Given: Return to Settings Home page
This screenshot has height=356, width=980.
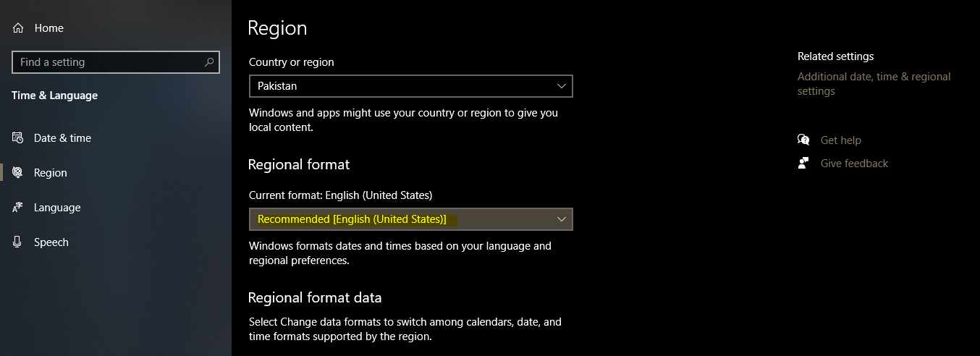Looking at the screenshot, I should pos(48,28).
